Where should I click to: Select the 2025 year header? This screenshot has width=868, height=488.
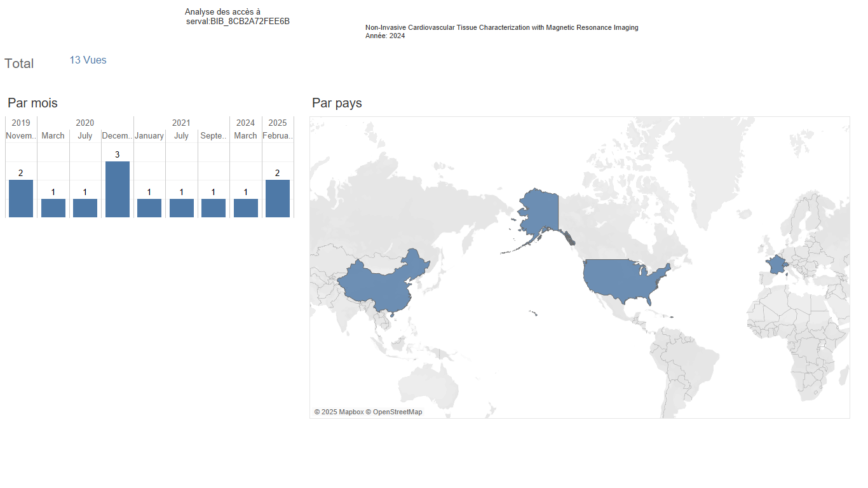tap(278, 123)
